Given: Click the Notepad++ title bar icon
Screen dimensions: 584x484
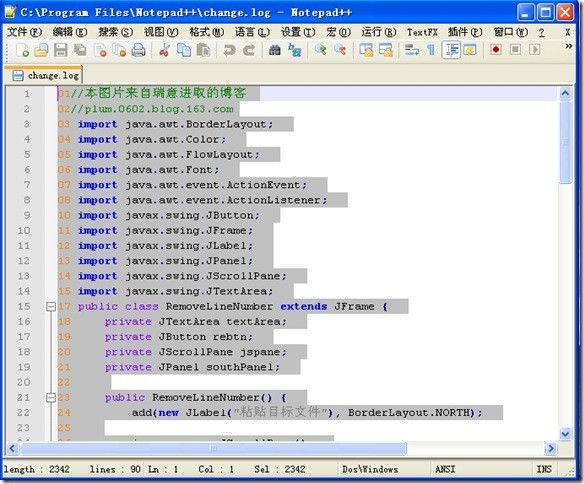Looking at the screenshot, I should 10,12.
